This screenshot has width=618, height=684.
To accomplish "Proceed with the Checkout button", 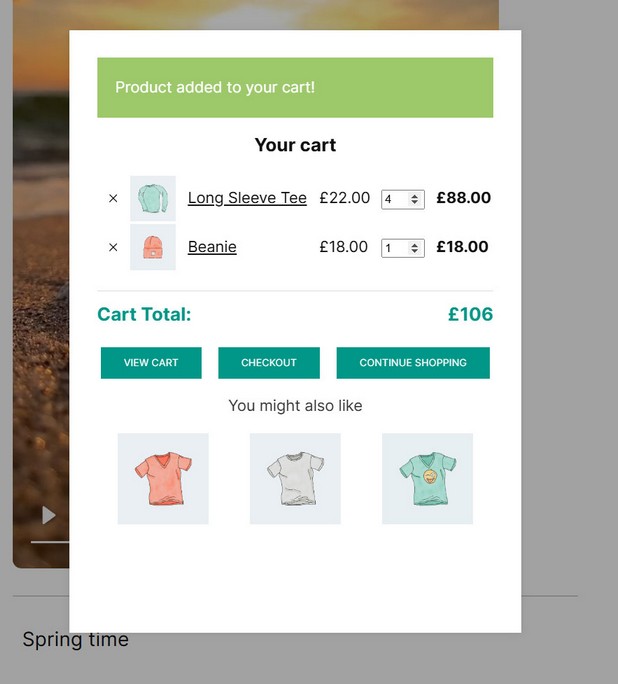I will coord(269,363).
